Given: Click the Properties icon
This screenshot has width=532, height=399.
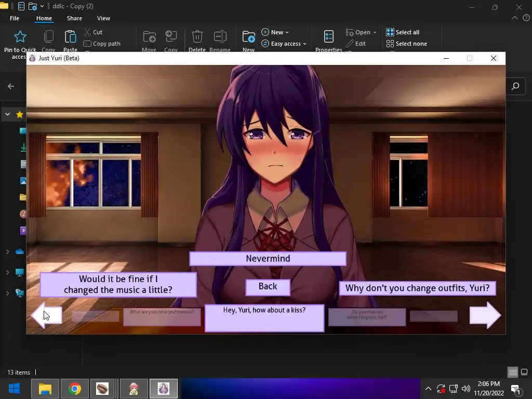Looking at the screenshot, I should pyautogui.click(x=329, y=37).
